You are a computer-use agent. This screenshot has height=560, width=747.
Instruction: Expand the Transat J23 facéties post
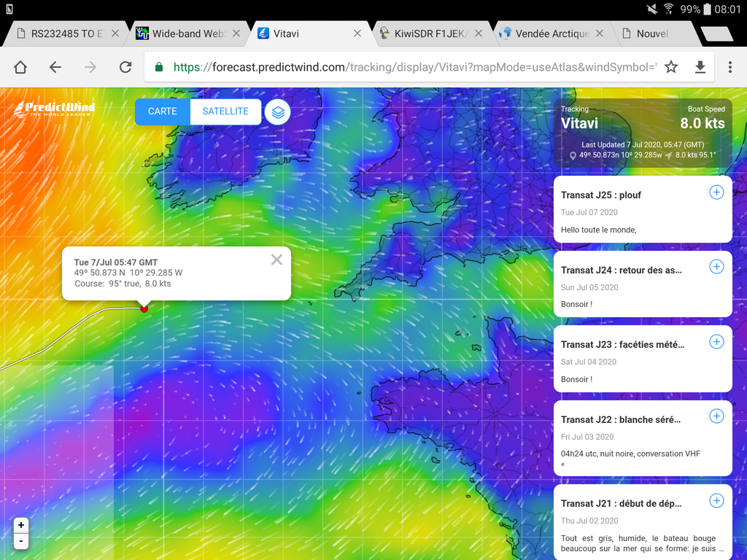point(716,341)
